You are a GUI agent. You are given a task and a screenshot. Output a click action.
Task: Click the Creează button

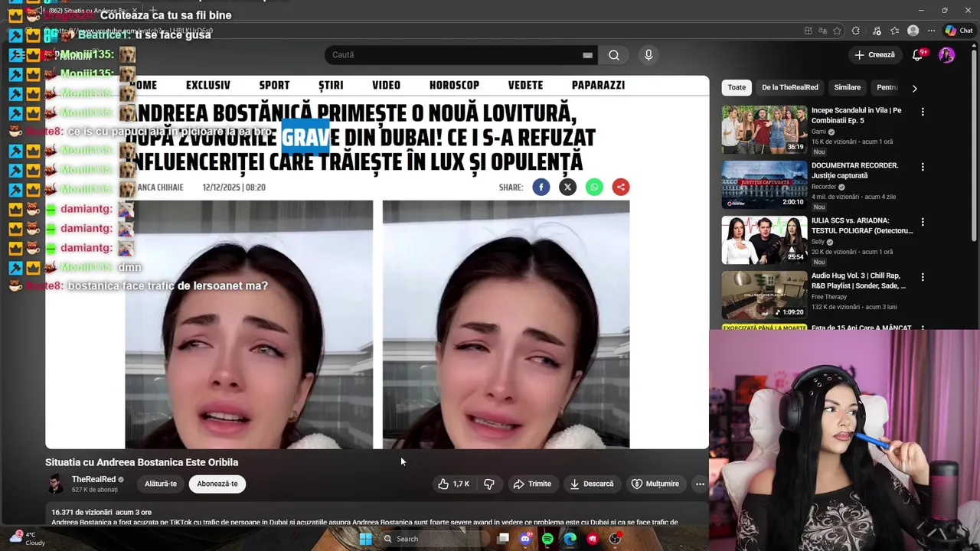point(874,55)
